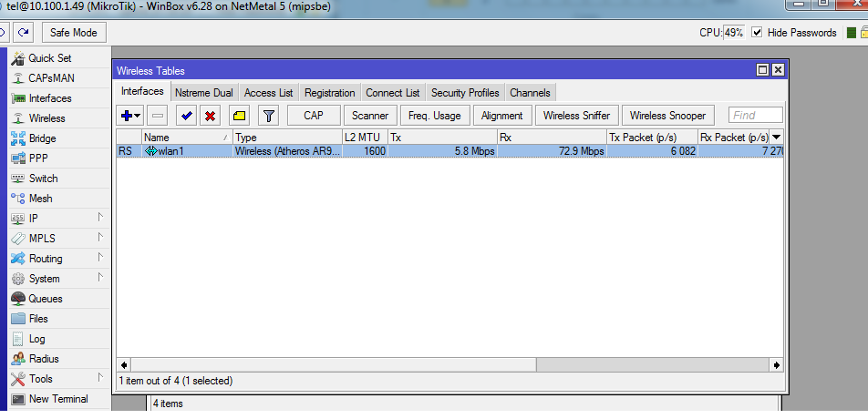Open the column selector dropdown arrow
The image size is (868, 419).
(777, 138)
